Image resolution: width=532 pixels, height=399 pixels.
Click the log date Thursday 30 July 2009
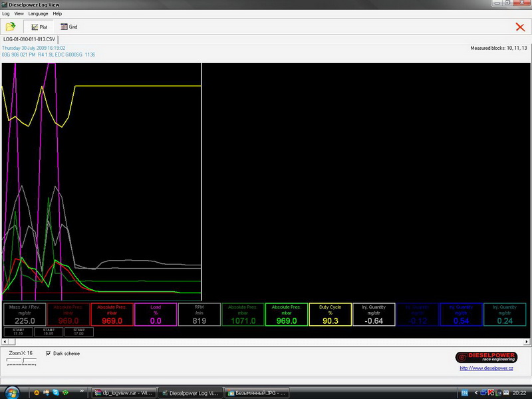click(x=34, y=48)
